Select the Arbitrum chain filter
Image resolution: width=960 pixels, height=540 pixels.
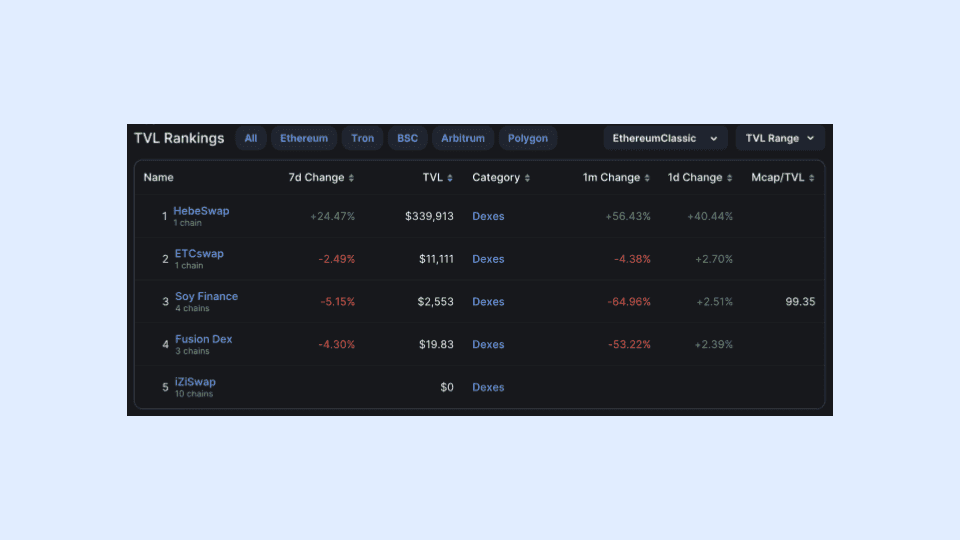463,138
